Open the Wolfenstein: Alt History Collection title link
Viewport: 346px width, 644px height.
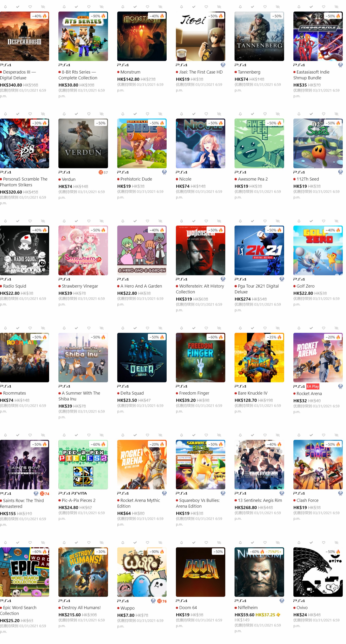click(200, 289)
